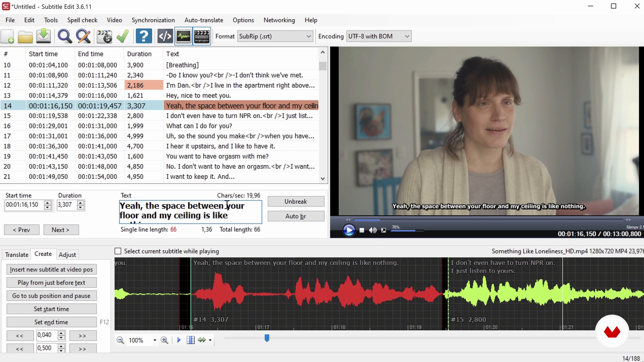
Task: Run spell check via the green checkmark
Action: click(x=123, y=37)
